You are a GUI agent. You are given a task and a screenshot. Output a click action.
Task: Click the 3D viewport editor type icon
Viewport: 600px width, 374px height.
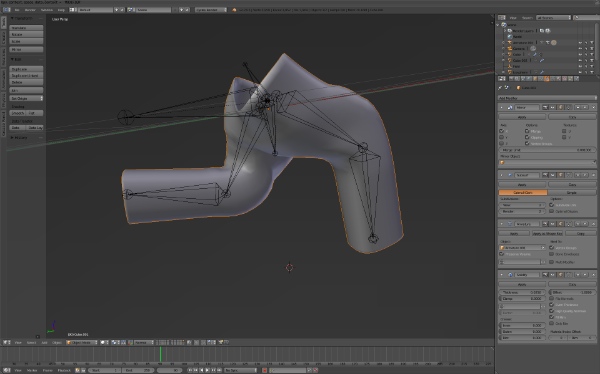point(7,342)
